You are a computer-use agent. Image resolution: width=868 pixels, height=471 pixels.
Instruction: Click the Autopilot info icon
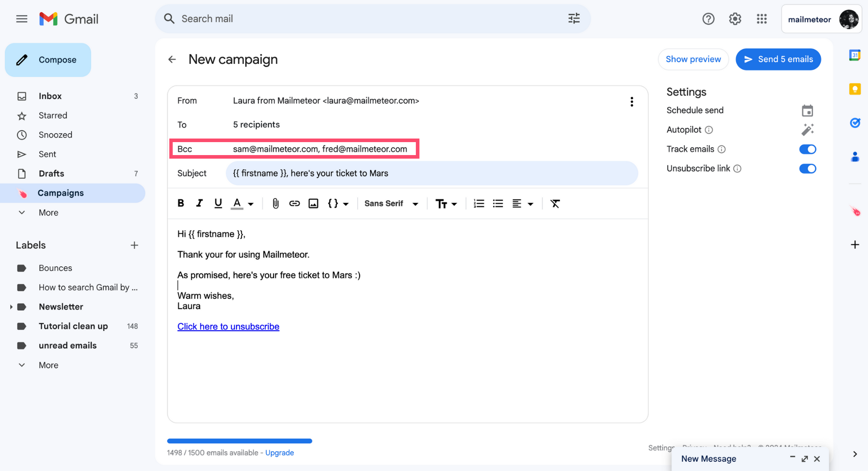click(x=709, y=130)
